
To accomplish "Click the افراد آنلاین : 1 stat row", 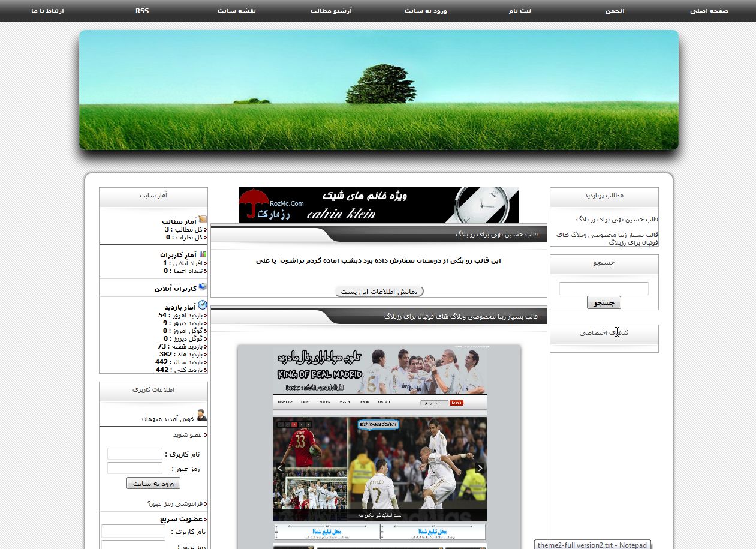I will (184, 263).
